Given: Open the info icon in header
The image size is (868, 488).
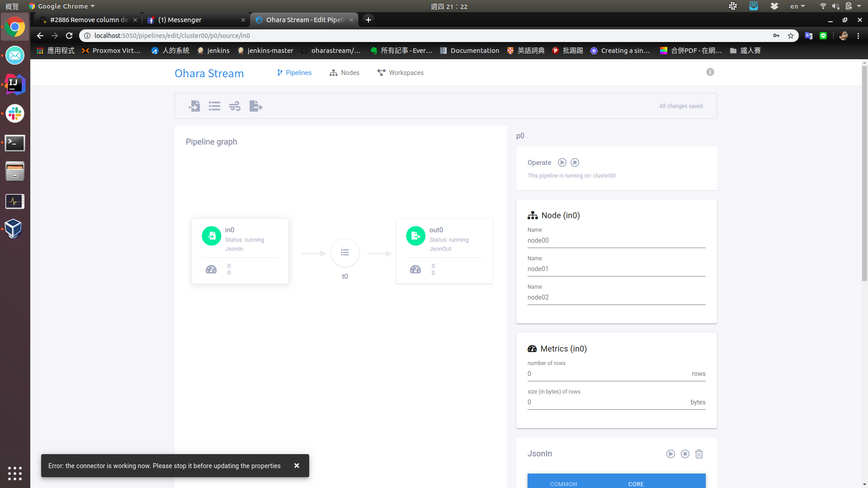Looking at the screenshot, I should [x=710, y=72].
